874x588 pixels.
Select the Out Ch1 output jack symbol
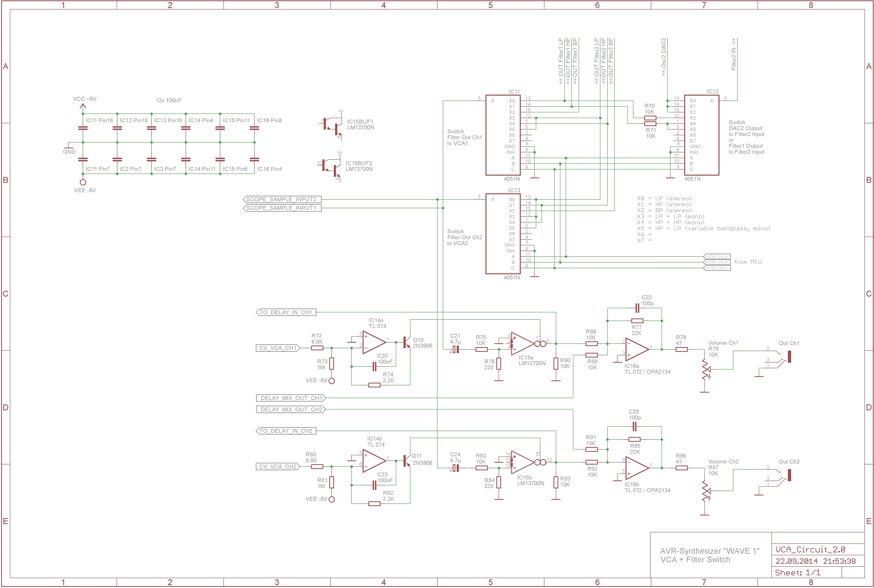coord(790,356)
